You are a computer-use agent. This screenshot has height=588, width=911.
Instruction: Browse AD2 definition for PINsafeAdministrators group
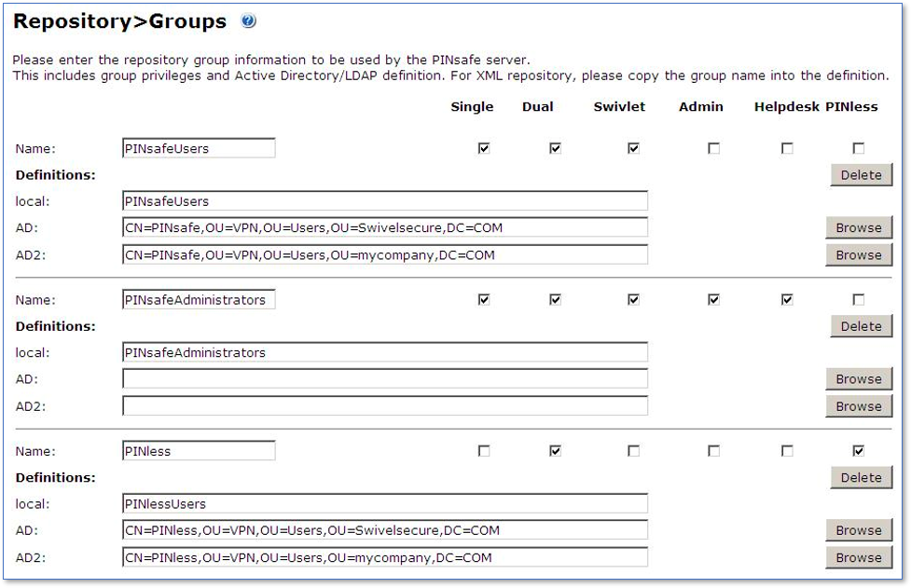pyautogui.click(x=859, y=406)
